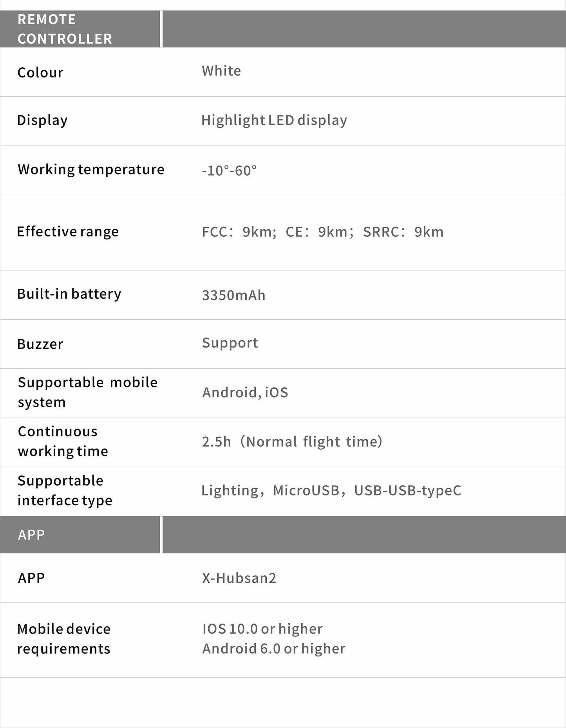Click the Highlight LED display text
The height and width of the screenshot is (728, 566).
[x=274, y=120]
